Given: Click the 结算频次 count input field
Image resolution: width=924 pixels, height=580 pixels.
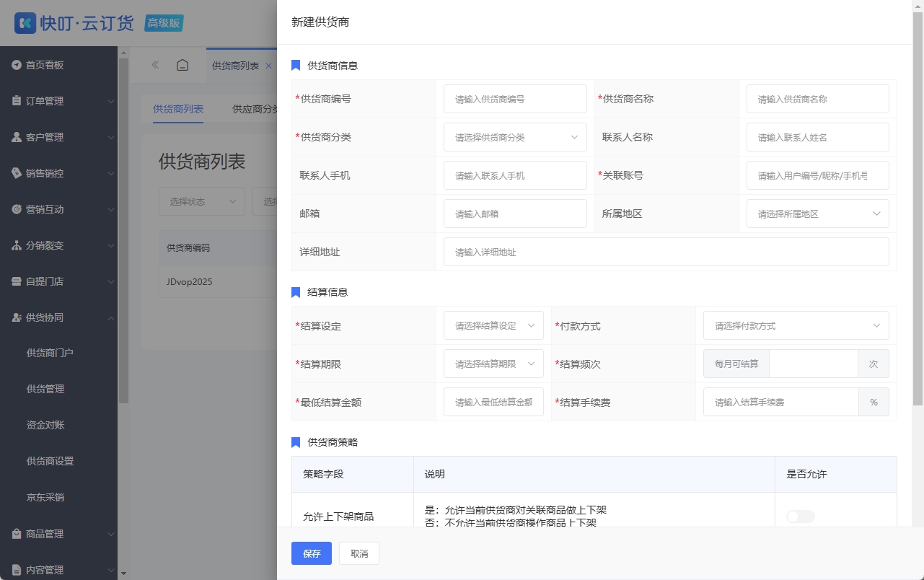Looking at the screenshot, I should 814,364.
